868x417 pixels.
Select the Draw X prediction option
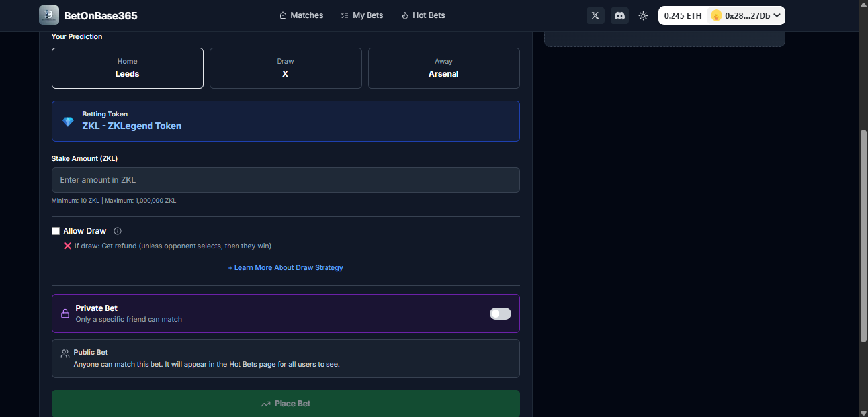(x=285, y=68)
